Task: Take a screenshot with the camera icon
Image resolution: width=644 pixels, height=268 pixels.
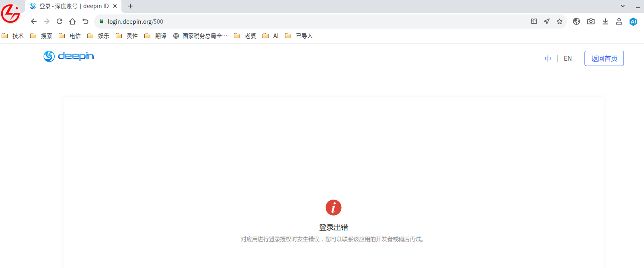Action: (x=591, y=21)
